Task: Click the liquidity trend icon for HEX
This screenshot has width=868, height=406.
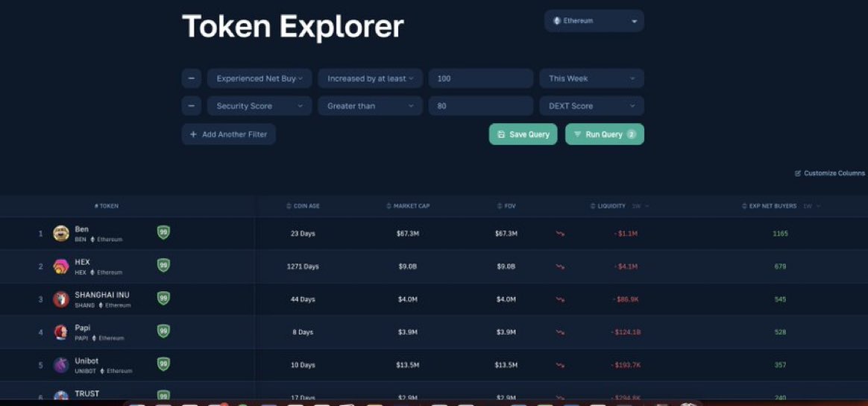Action: 560,267
